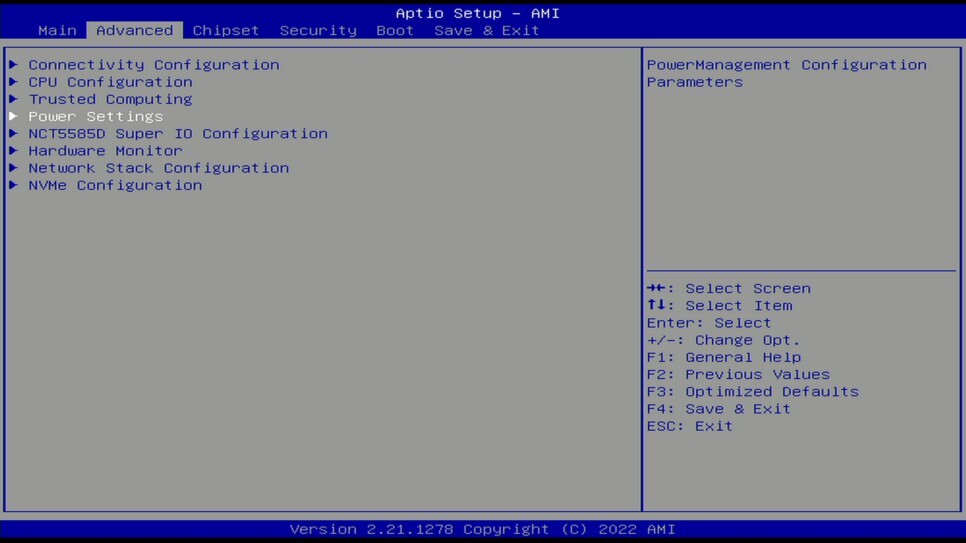Open the Boot tab
Image resolution: width=966 pixels, height=543 pixels.
tap(395, 30)
